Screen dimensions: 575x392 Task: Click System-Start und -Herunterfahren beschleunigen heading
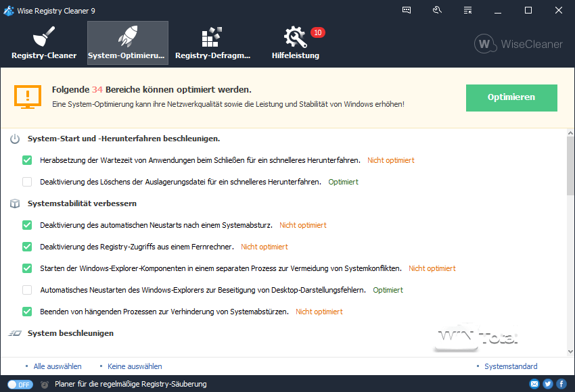(124, 139)
